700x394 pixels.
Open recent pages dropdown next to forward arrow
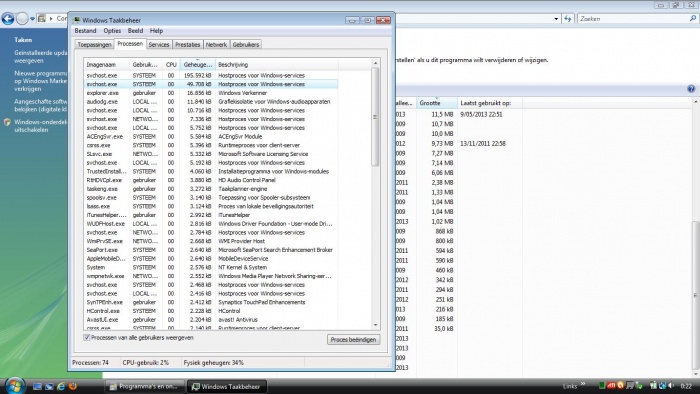32,19
